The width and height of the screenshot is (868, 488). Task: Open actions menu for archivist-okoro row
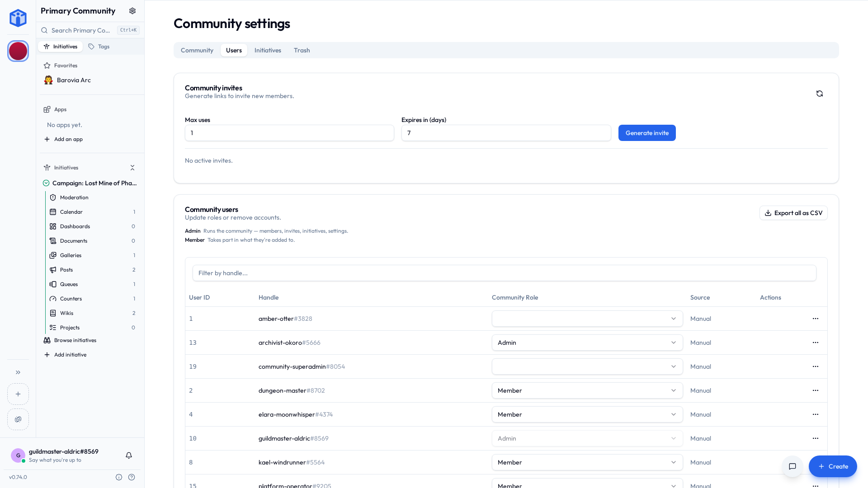click(x=816, y=343)
